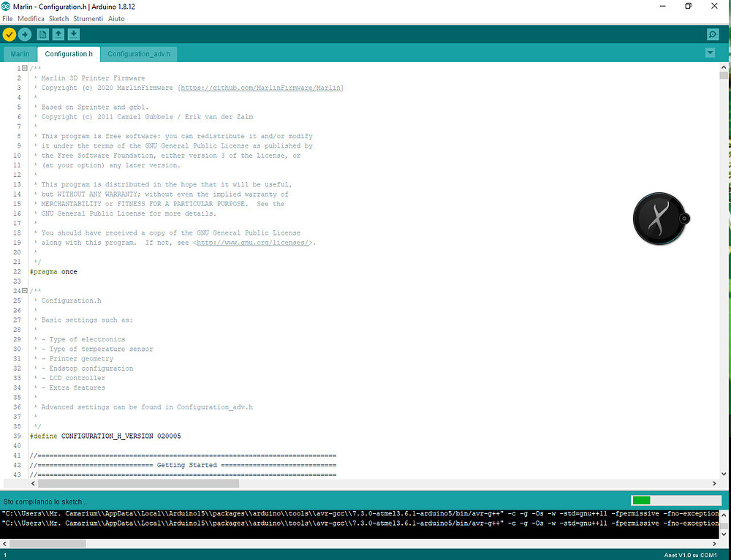Open the Serial Monitor magnifier icon
The height and width of the screenshot is (560, 731).
click(712, 34)
